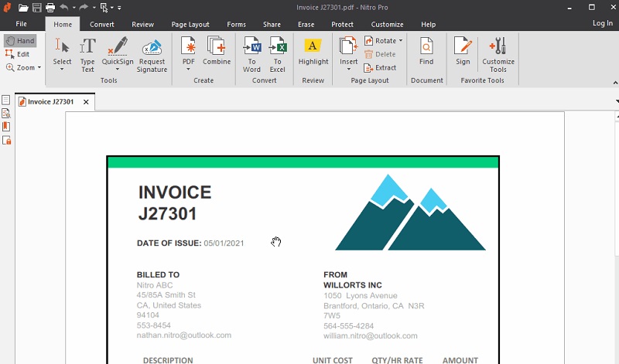Expand the Zoom dropdown arrow
Image resolution: width=619 pixels, height=364 pixels.
click(39, 67)
